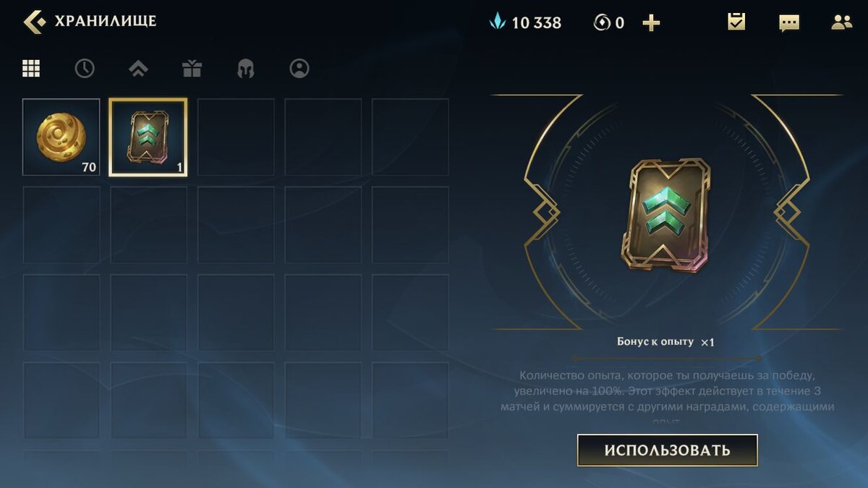Select the XP boost card item
Screen dimensions: 868x488
[x=148, y=137]
